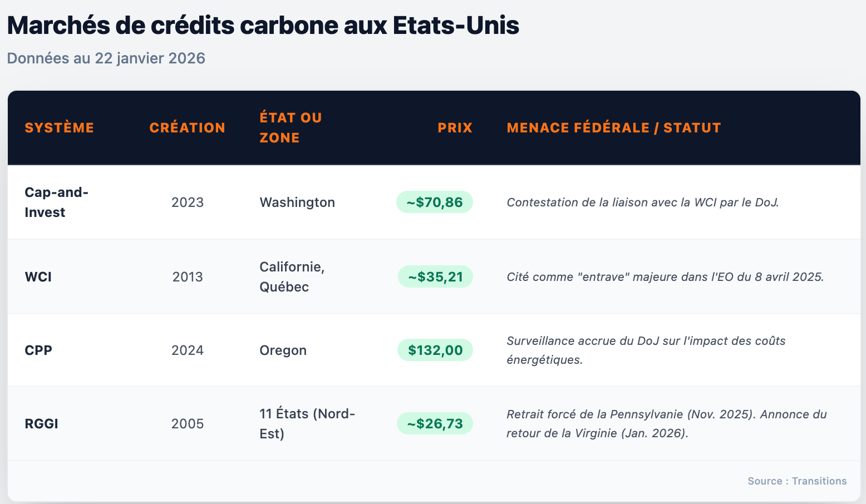
Task: Click the ~$26,73 price badge
Action: coord(435,423)
